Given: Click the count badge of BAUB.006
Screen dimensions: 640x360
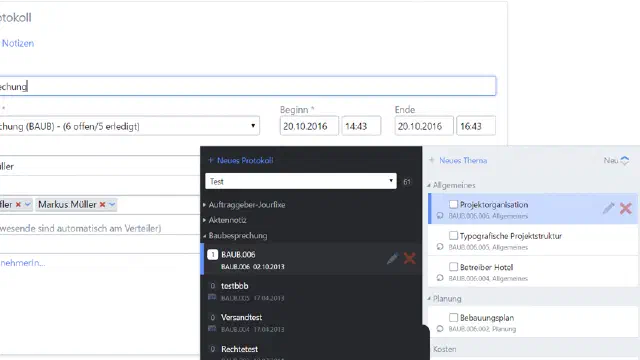Looking at the screenshot, I should coord(212,255).
